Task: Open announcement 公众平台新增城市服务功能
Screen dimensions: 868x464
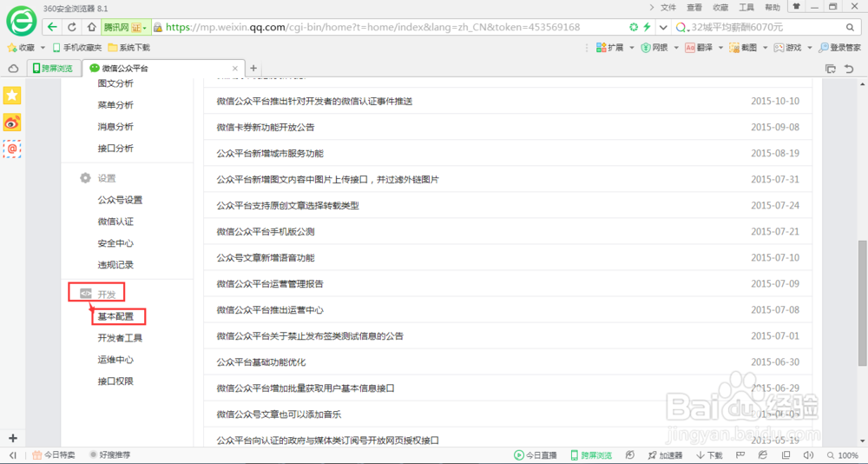Action: click(x=270, y=154)
